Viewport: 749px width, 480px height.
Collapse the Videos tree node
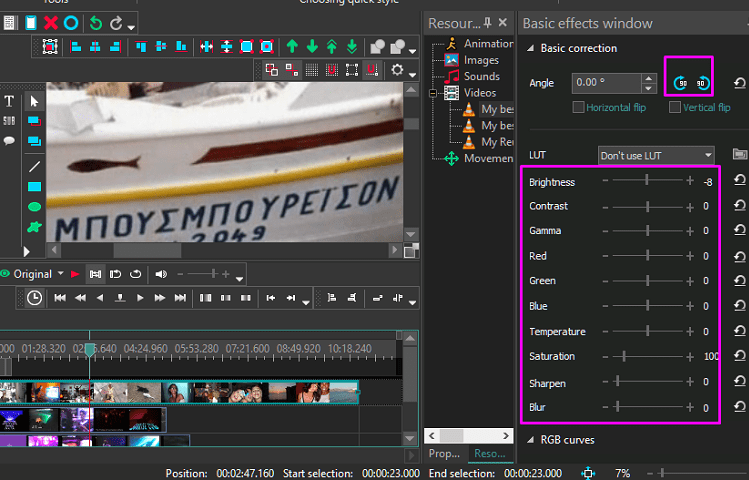[433, 93]
